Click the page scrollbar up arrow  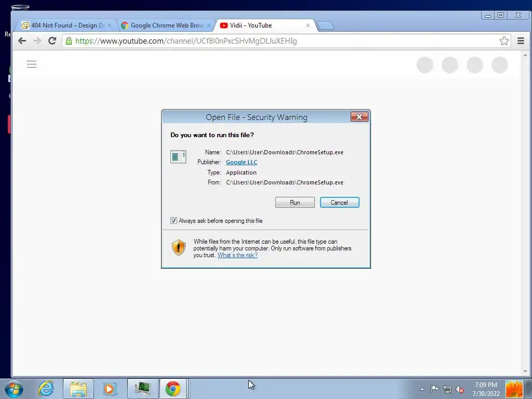525,55
